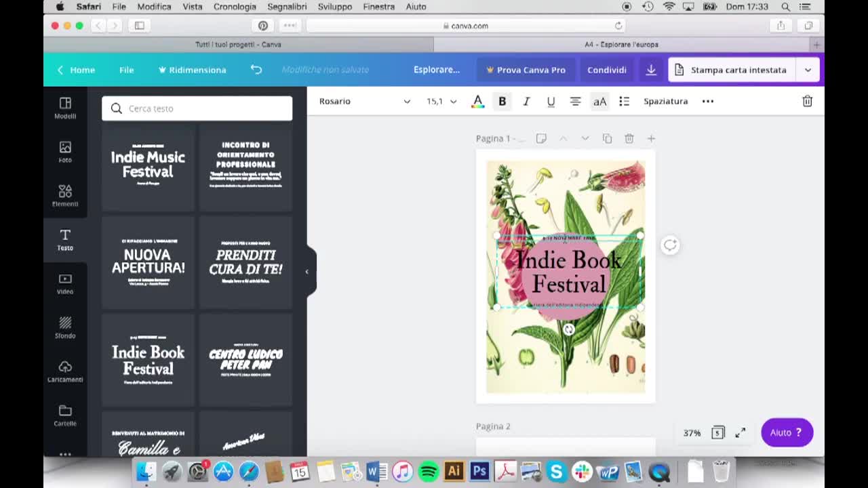Open the Aiuto help button

click(x=787, y=432)
